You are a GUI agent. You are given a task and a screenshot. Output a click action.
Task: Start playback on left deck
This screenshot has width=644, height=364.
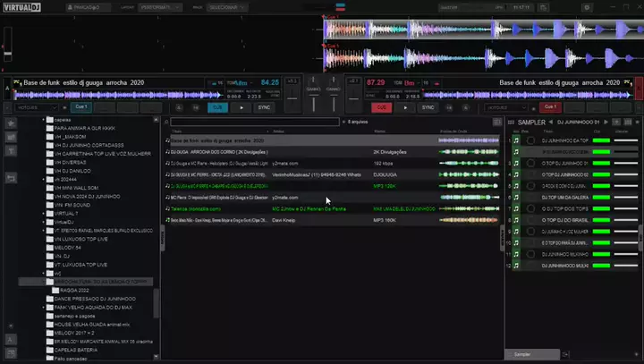pyautogui.click(x=241, y=107)
